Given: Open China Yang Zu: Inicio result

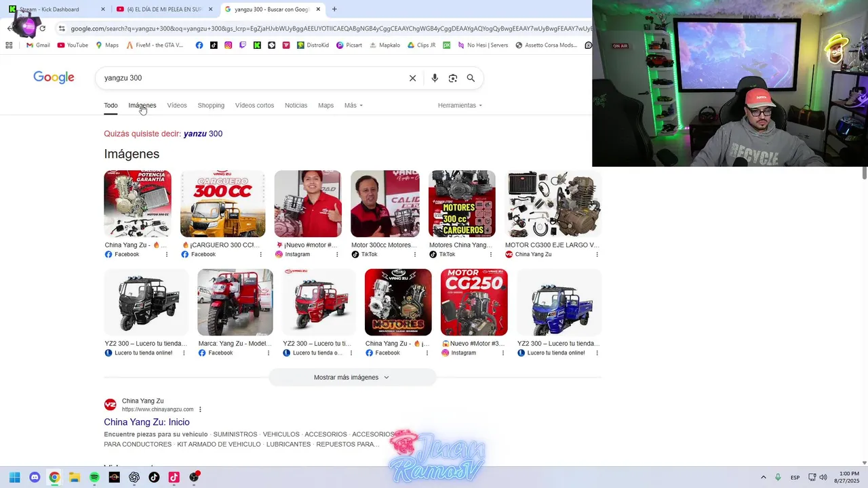Looking at the screenshot, I should click(146, 422).
